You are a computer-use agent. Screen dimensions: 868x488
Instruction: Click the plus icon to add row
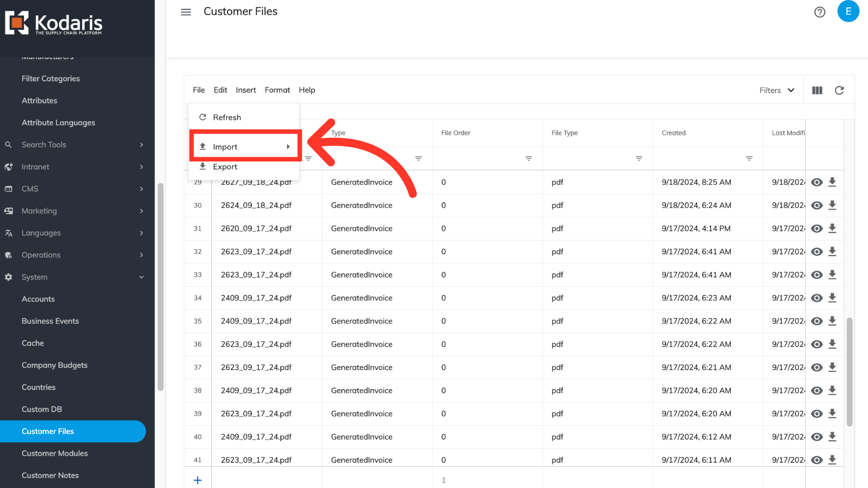198,480
